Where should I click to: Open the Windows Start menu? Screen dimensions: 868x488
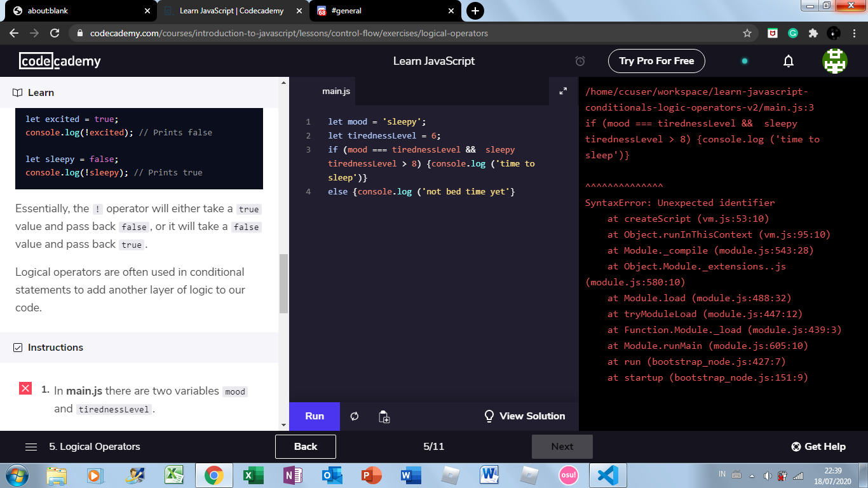click(x=17, y=475)
